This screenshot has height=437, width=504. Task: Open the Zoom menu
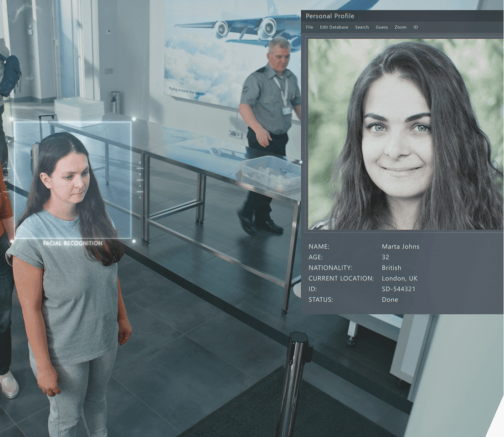400,27
